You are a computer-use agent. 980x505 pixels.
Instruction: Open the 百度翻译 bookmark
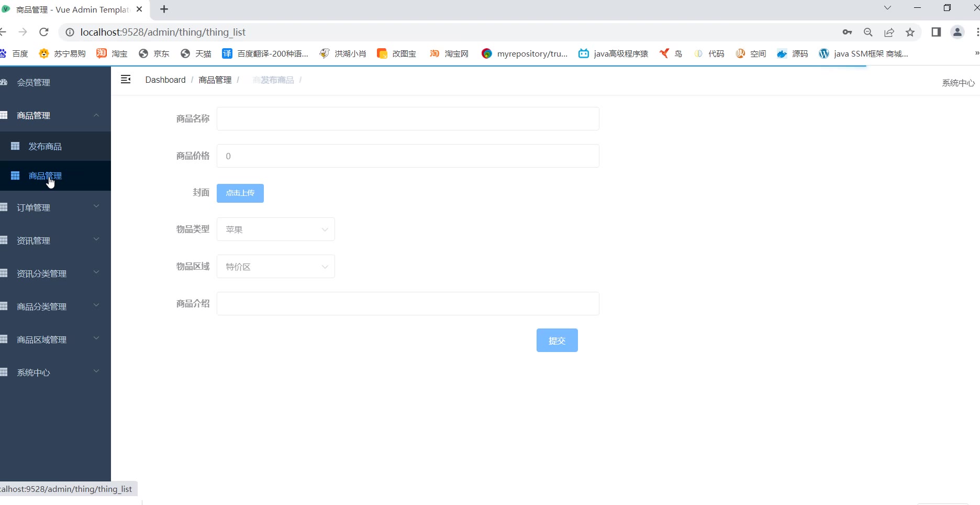(x=265, y=53)
